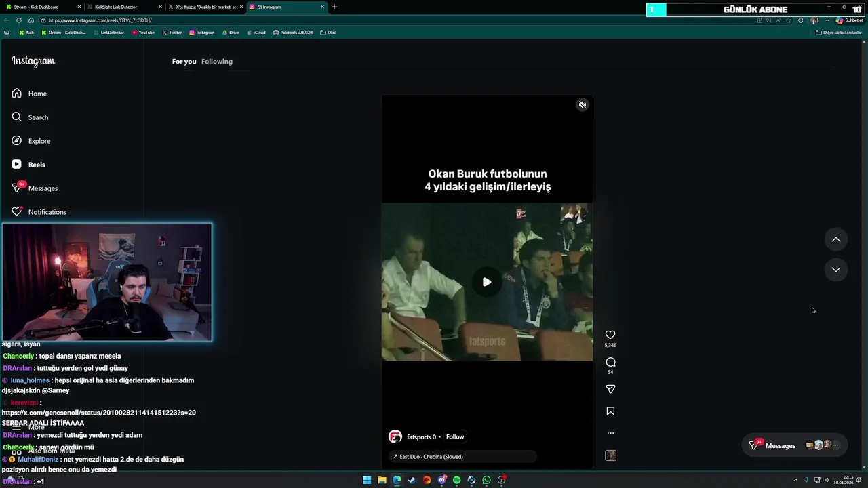868x488 pixels.
Task: Open the volume control in the tray
Action: click(x=825, y=480)
